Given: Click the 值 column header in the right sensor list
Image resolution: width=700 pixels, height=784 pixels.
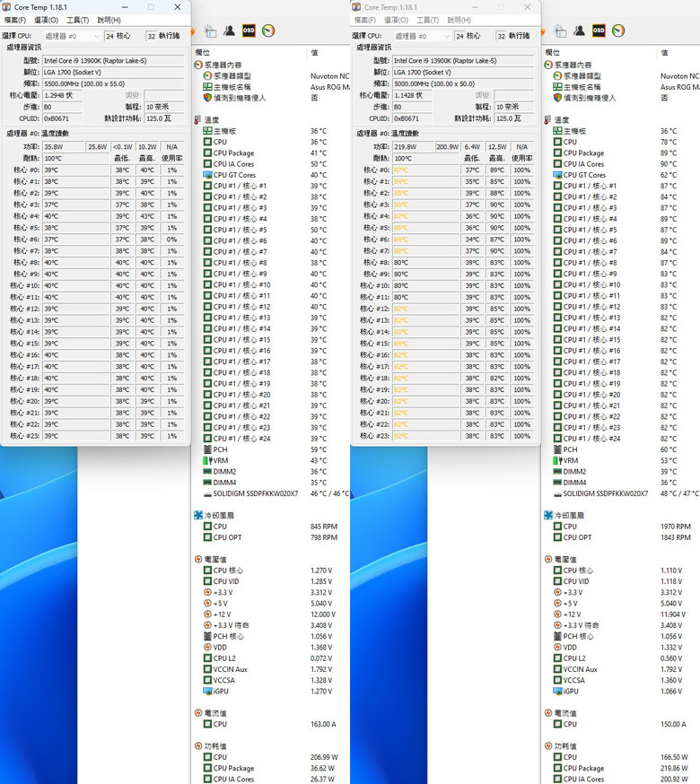Looking at the screenshot, I should pos(664,52).
